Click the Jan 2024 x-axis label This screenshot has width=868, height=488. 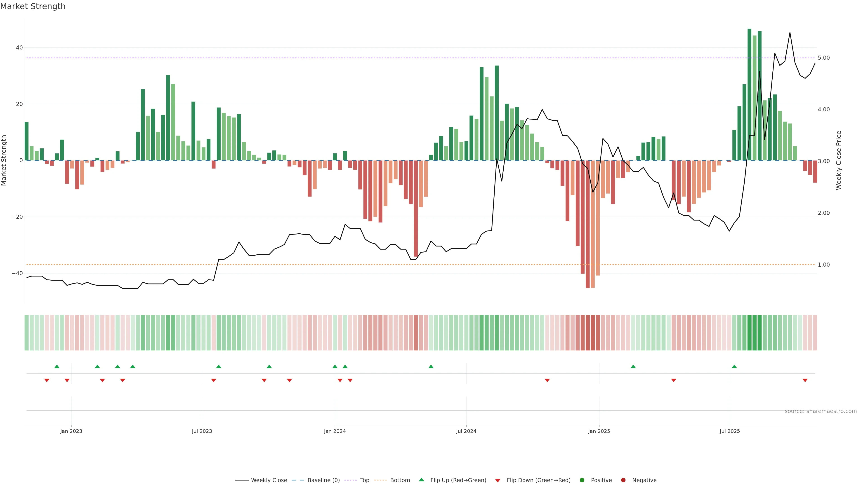point(335,431)
